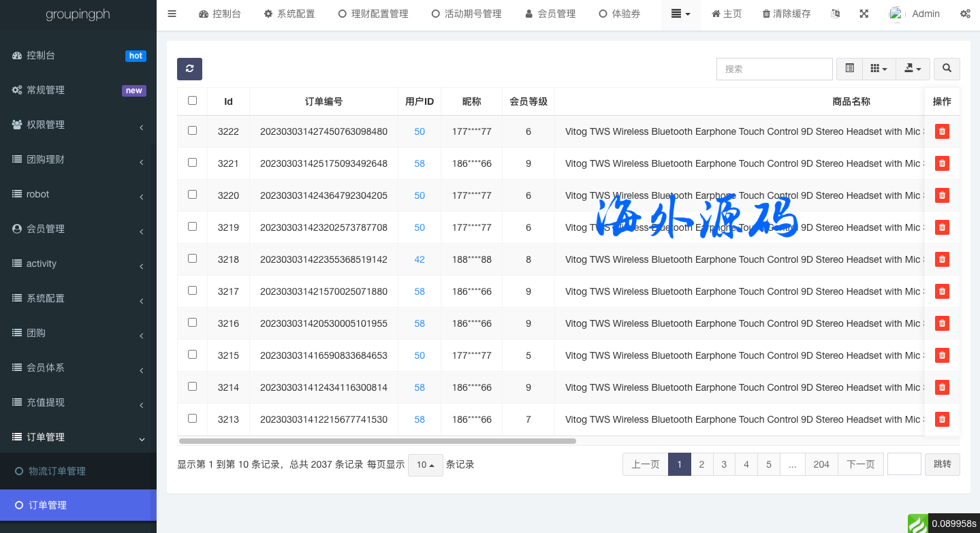Toggle the sidebar with hamburger icon
Screen dimensions: 980x533
[x=172, y=14]
